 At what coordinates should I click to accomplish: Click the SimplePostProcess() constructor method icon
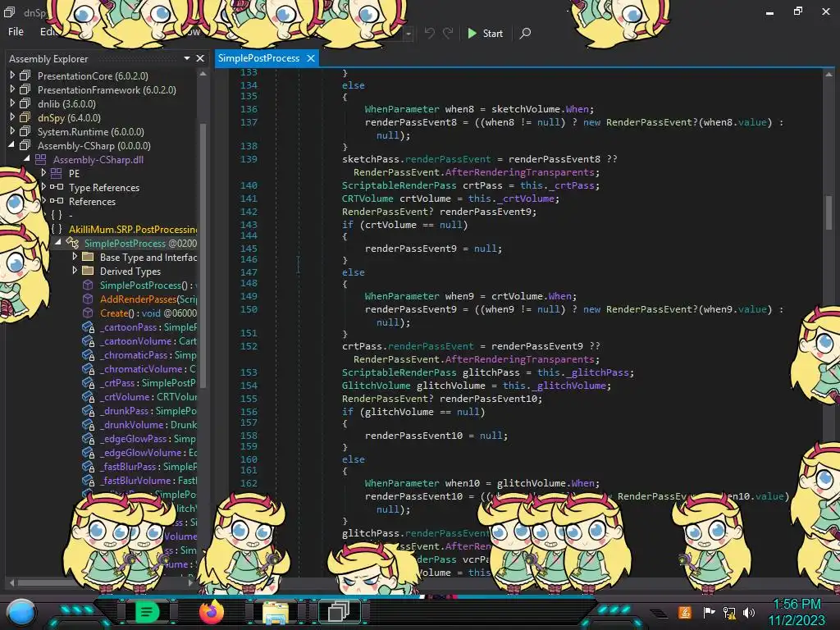click(88, 285)
